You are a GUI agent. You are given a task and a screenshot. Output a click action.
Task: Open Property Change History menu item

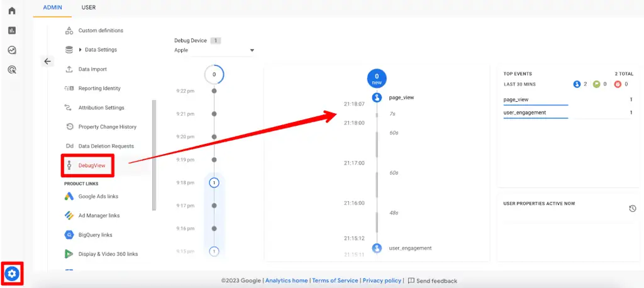click(108, 126)
